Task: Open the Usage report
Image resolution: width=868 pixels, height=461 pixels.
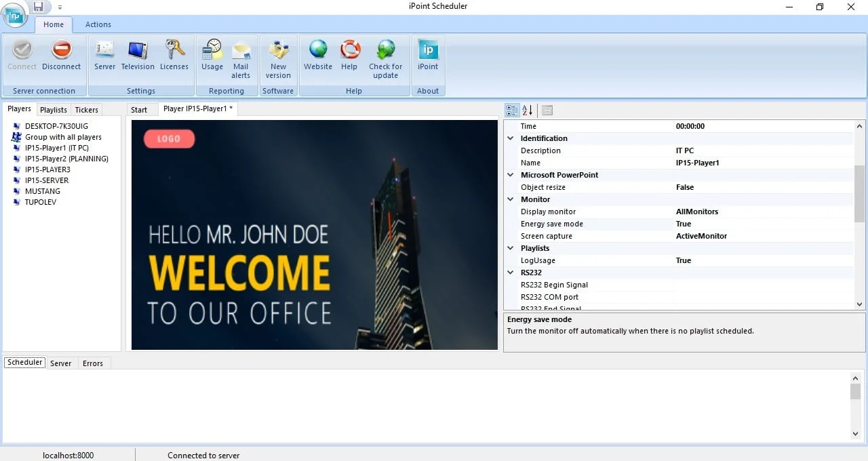Action: coord(212,56)
